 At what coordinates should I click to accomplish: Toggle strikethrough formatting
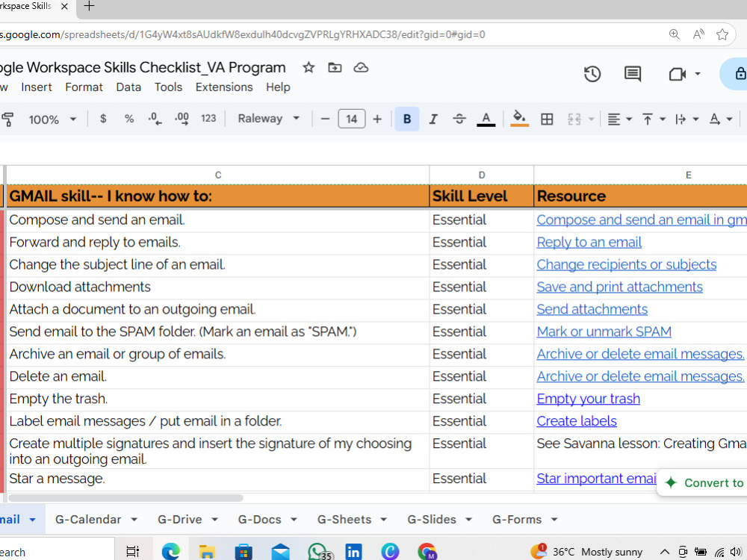[459, 119]
